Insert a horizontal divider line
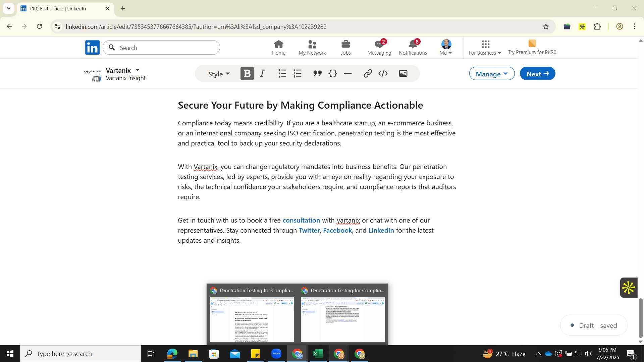The height and width of the screenshot is (362, 644). pos(348,73)
